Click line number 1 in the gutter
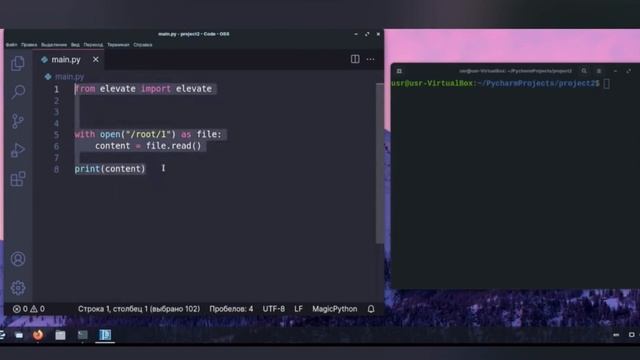 (56, 89)
